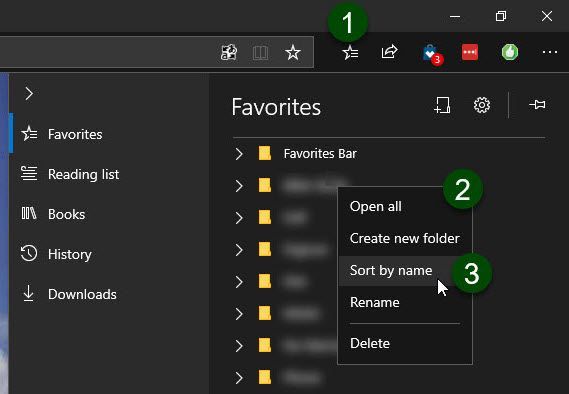Open Favorites settings gear icon
The width and height of the screenshot is (569, 394).
click(x=482, y=105)
